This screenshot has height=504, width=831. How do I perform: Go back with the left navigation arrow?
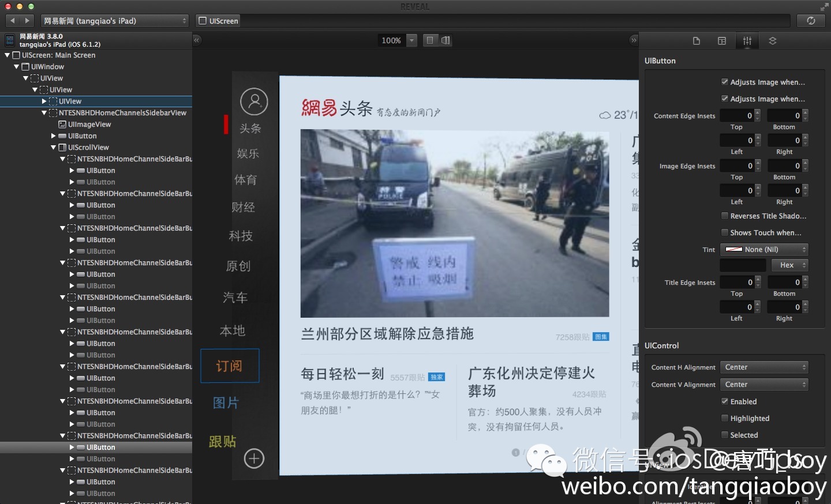click(x=13, y=21)
